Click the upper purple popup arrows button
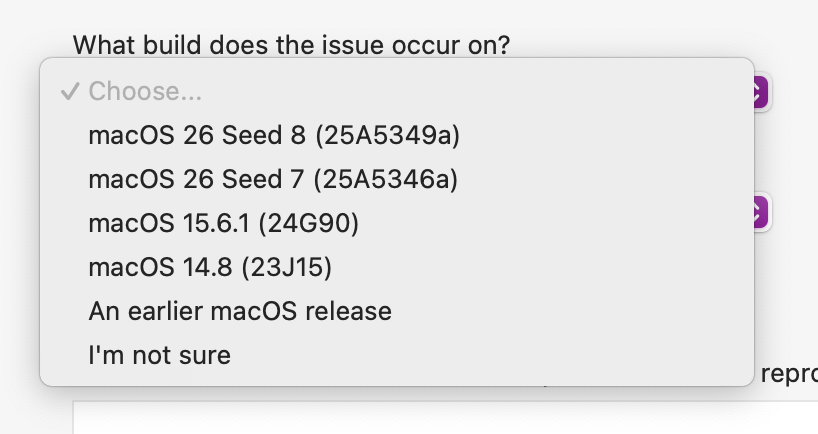The height and width of the screenshot is (434, 818). [758, 93]
